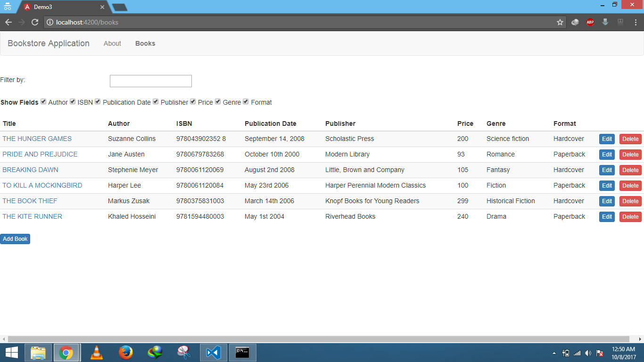Open BREAKING DAWN title link
This screenshot has height=362, width=644.
pyautogui.click(x=31, y=170)
